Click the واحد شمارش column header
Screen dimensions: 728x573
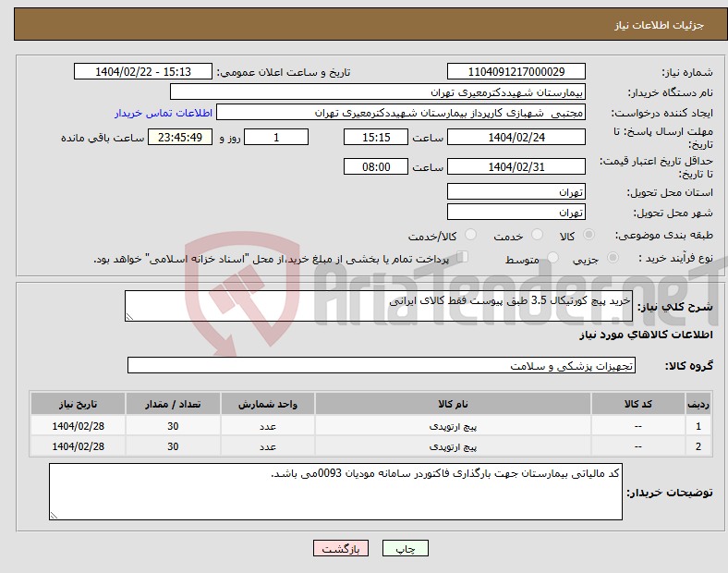tap(267, 404)
